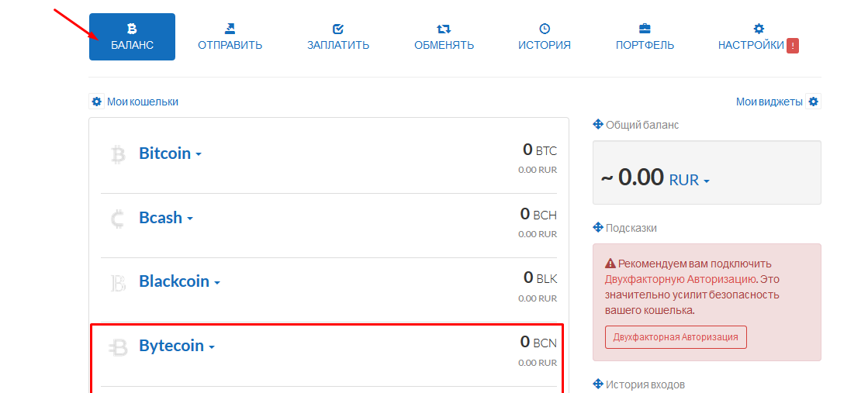Click the gear icon beside Мои виджеты
The width and height of the screenshot is (868, 393).
point(813,102)
